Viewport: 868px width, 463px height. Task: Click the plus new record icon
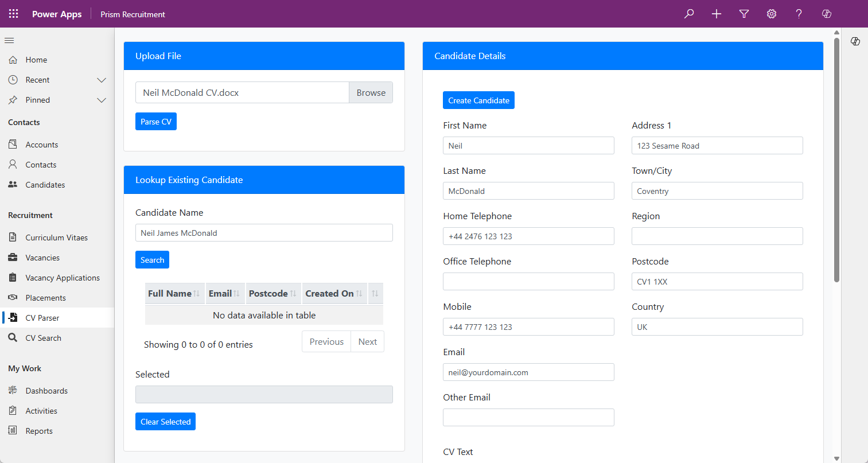click(717, 14)
